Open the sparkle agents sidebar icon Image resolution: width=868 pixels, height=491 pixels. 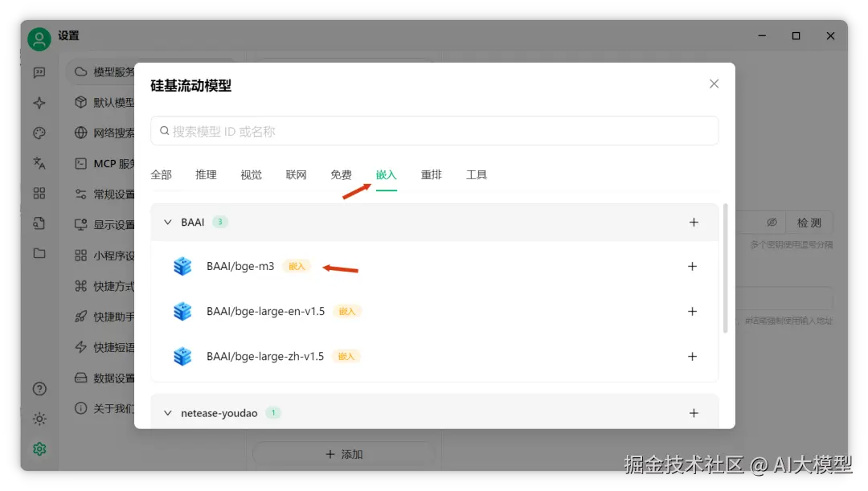pyautogui.click(x=39, y=103)
